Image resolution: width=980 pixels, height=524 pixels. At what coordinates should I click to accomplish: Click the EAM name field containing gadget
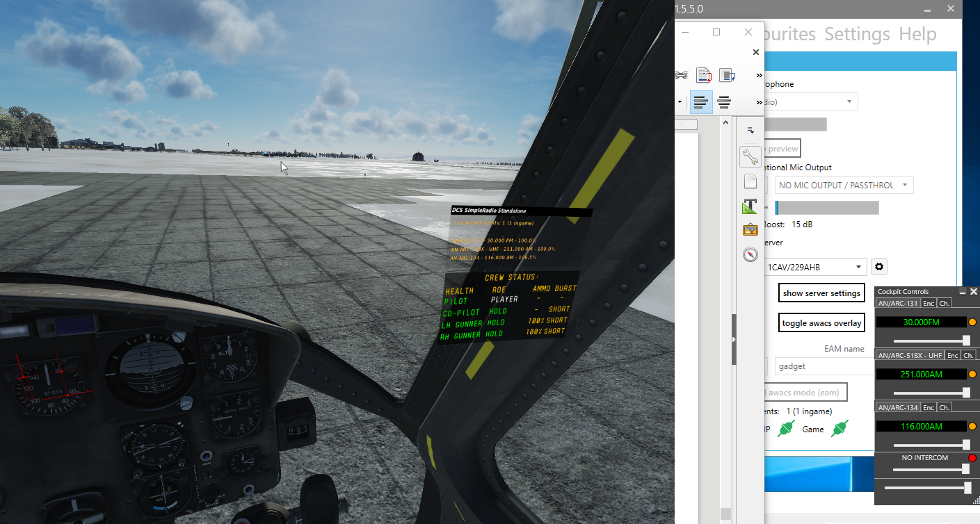pyautogui.click(x=826, y=366)
